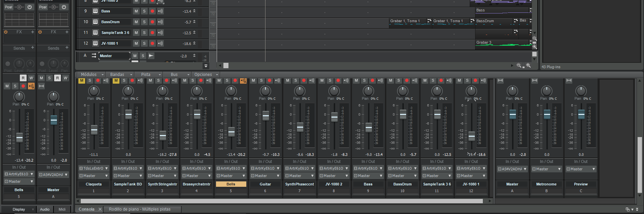Open the Display dropdown in inspector
The image size is (644, 214).
click(19, 209)
